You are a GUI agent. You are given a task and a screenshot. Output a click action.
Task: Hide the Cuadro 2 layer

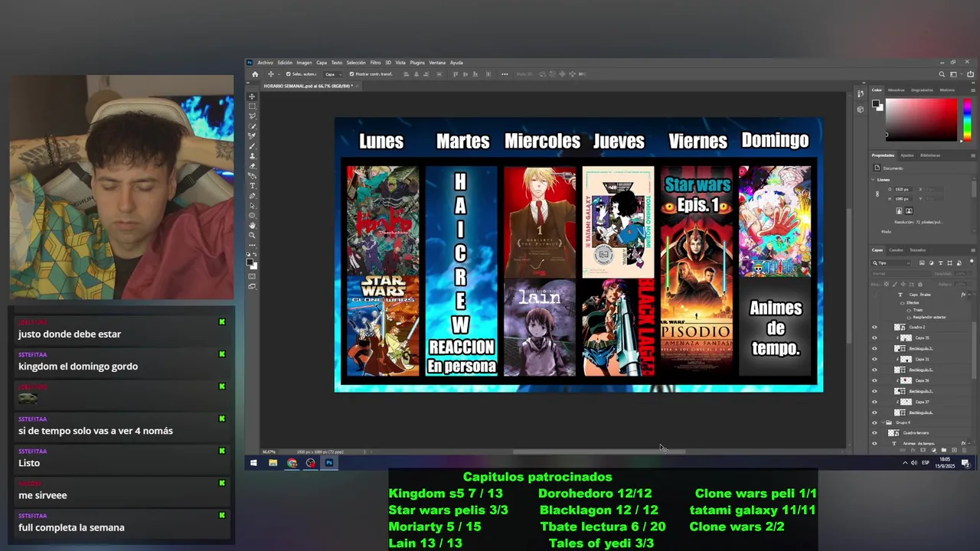874,327
